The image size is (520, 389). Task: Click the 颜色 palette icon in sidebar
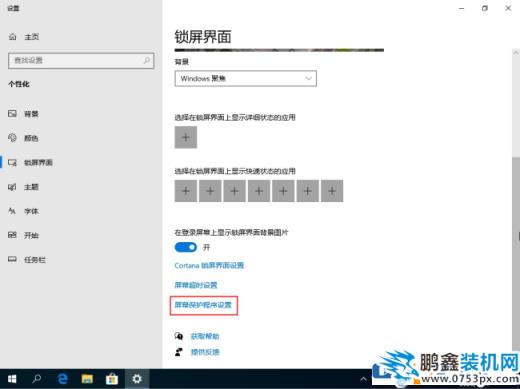point(12,138)
